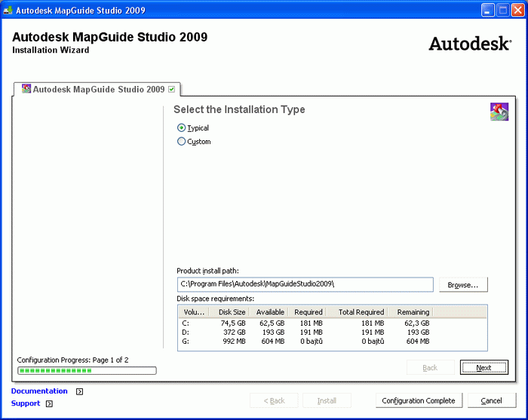The image size is (528, 420).
Task: Click the product install path field
Action: [x=305, y=284]
